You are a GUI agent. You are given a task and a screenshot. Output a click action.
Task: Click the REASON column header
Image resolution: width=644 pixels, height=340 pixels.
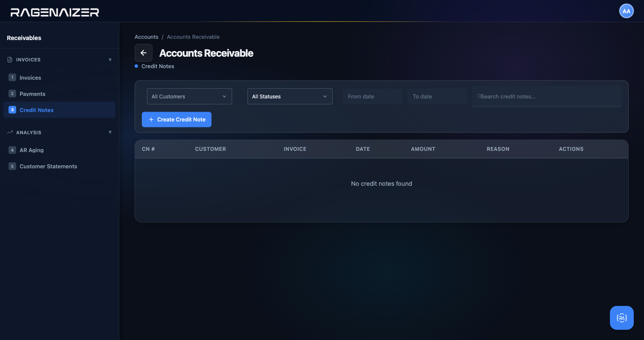[498, 149]
